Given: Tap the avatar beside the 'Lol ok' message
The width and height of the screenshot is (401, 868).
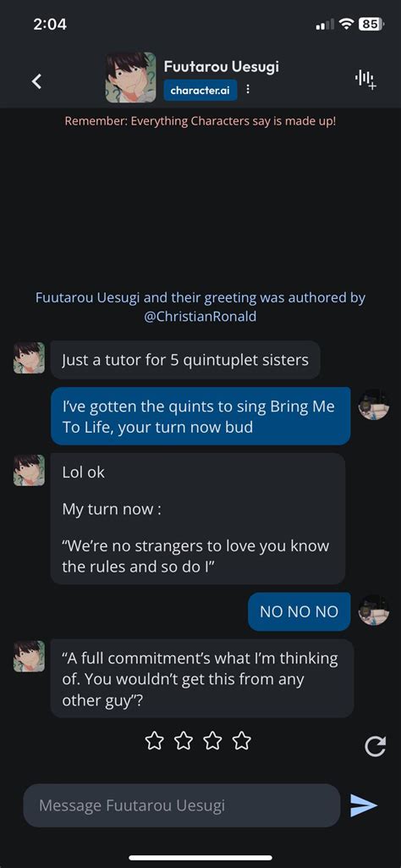Looking at the screenshot, I should tap(29, 470).
